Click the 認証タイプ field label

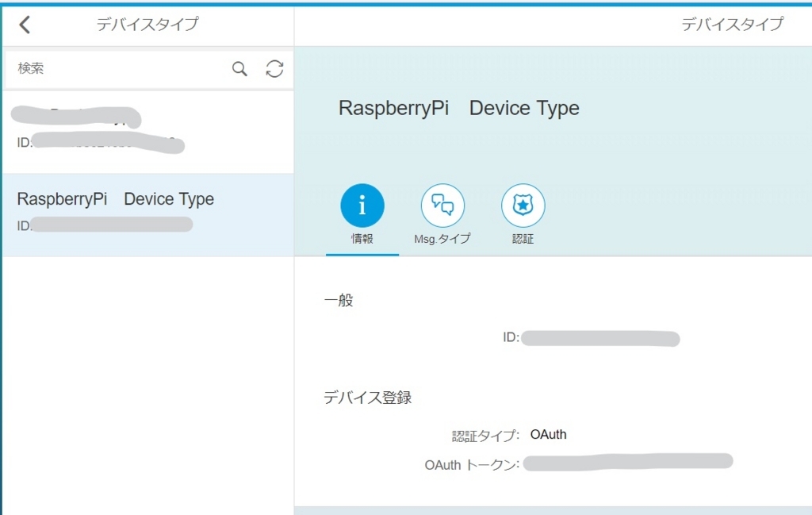click(485, 436)
